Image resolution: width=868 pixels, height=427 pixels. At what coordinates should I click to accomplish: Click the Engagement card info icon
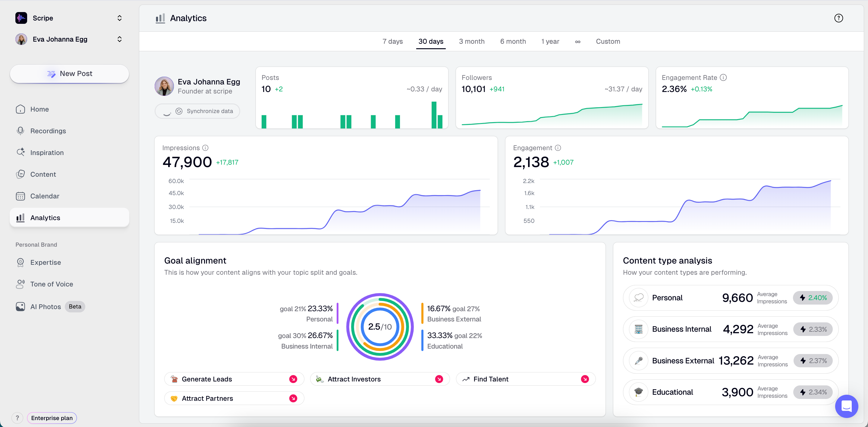(558, 148)
